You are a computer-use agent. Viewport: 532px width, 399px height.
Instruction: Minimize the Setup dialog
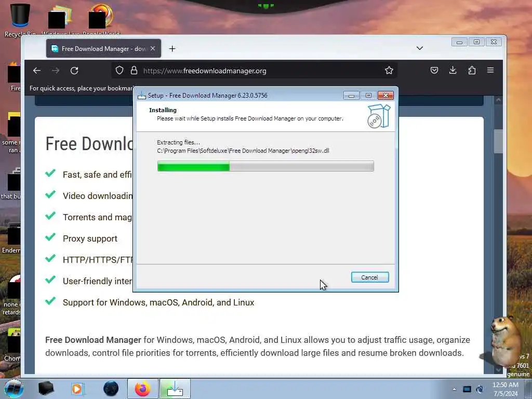tap(351, 96)
